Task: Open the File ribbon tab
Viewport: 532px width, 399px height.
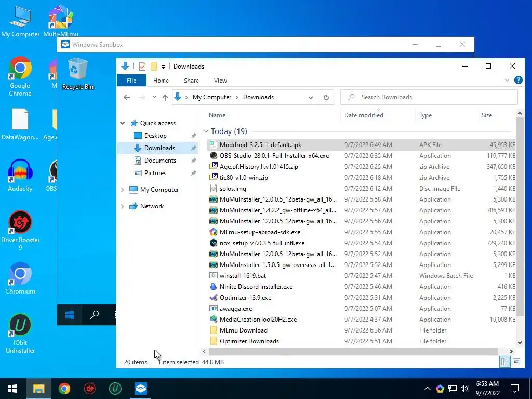Action: pyautogui.click(x=131, y=81)
